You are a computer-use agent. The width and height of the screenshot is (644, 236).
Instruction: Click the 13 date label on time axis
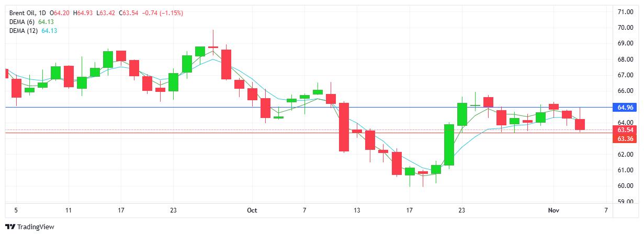click(x=357, y=210)
